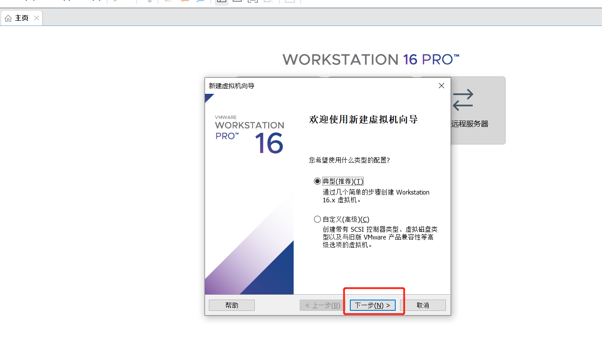Viewport: 602px width, 364px height.
Task: Close the 主页 tab with its X
Action: [x=36, y=18]
